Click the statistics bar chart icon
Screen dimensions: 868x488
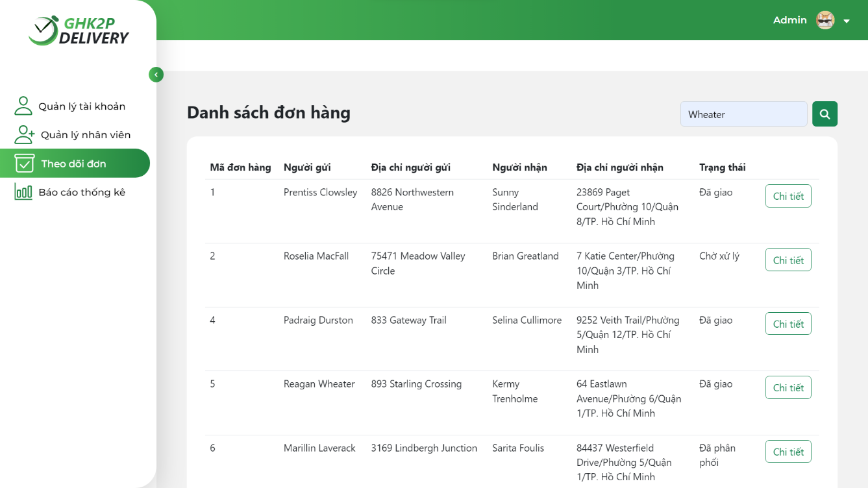coord(23,191)
